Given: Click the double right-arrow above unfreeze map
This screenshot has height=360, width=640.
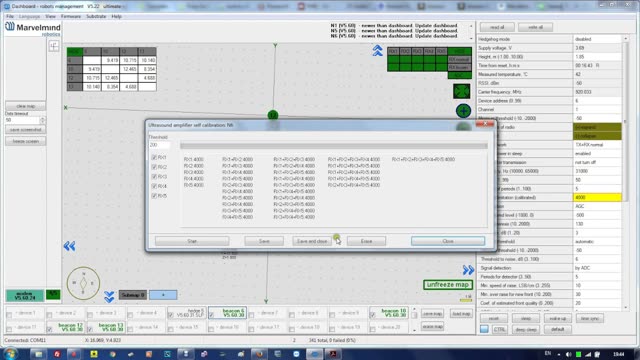Looking at the screenshot, I should (468, 270).
